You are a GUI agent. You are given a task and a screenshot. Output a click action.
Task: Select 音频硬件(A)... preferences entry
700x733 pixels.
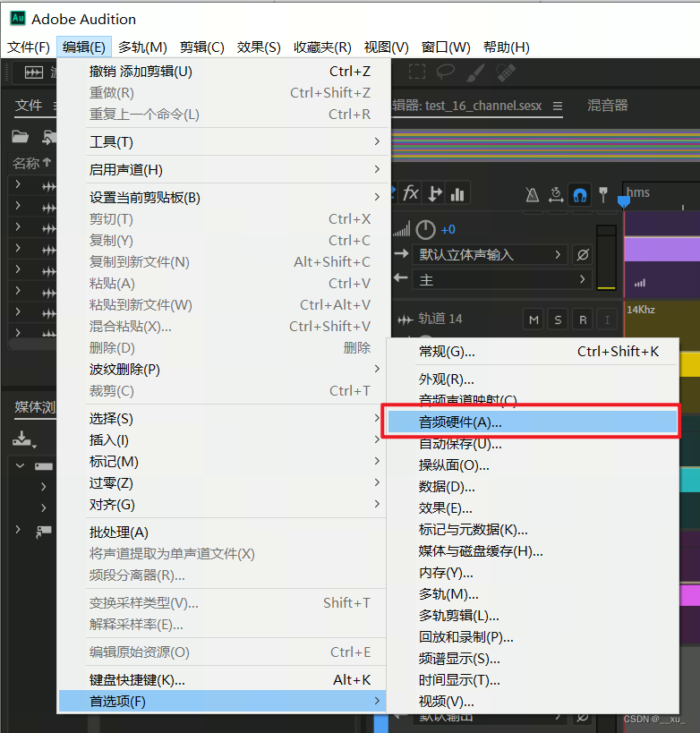pos(533,422)
